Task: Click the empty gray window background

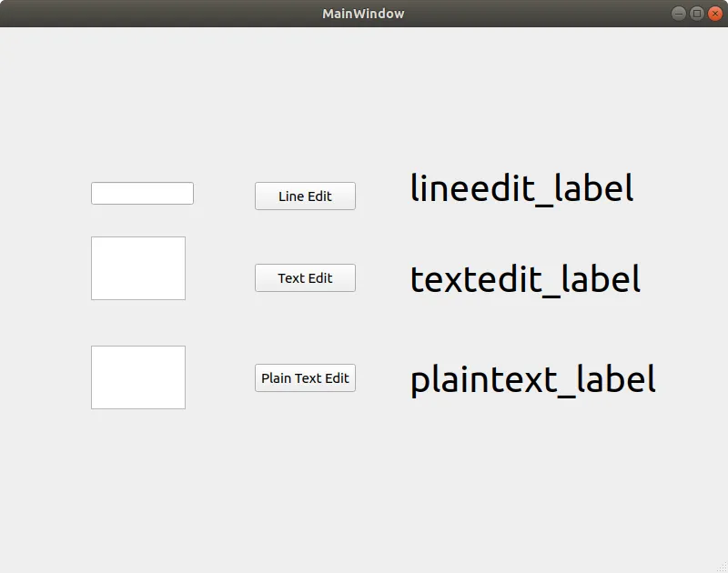Action: coord(364,491)
